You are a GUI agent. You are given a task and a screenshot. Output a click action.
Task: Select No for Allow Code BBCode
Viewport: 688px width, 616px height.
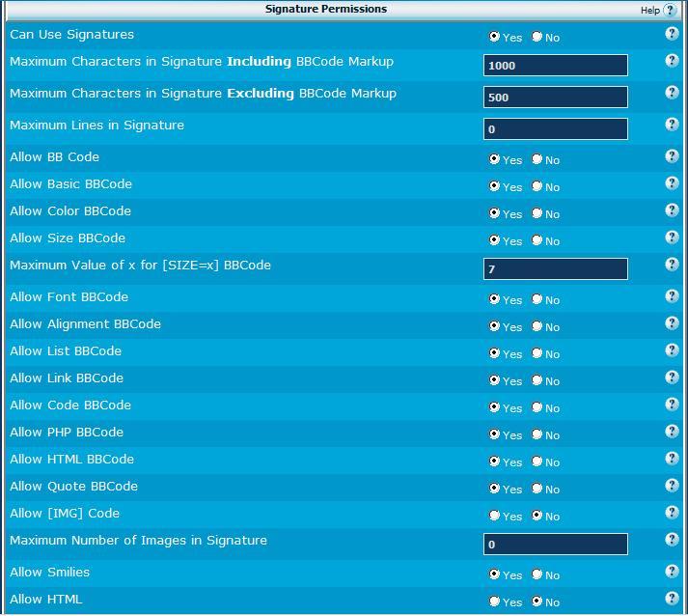tap(537, 407)
